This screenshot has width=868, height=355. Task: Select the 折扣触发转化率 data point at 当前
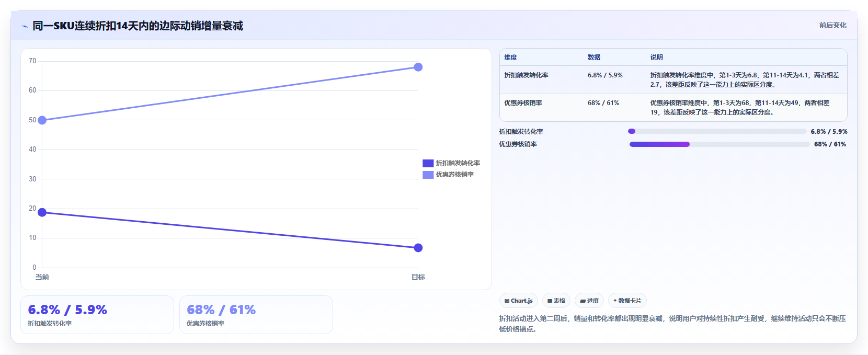pos(42,212)
